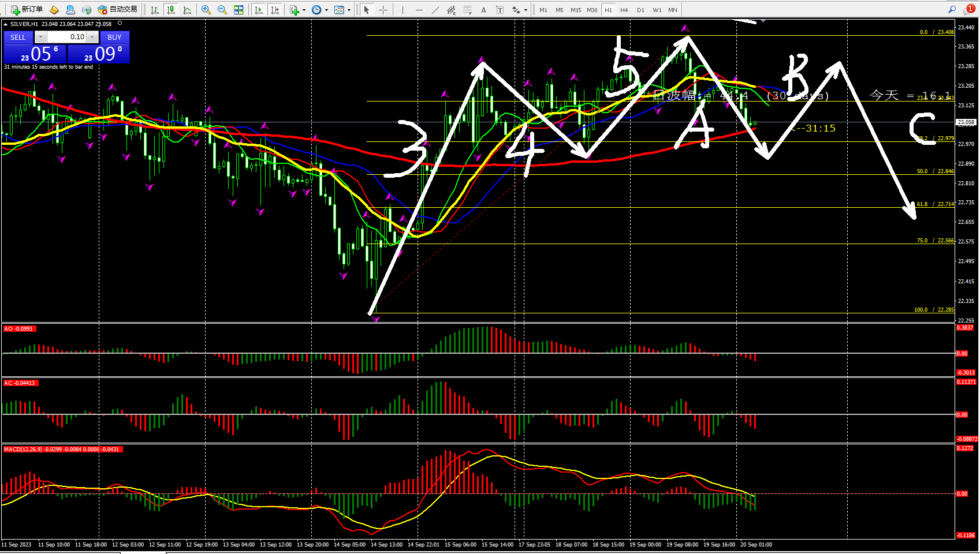Screen dimensions: 980x554
Task: Zoom in on the chart
Action: click(206, 10)
